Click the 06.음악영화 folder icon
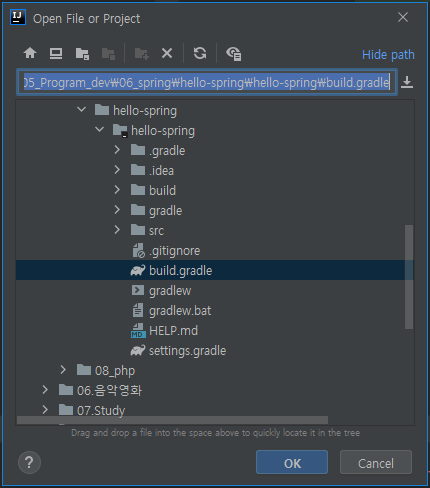The height and width of the screenshot is (488, 430). click(66, 390)
